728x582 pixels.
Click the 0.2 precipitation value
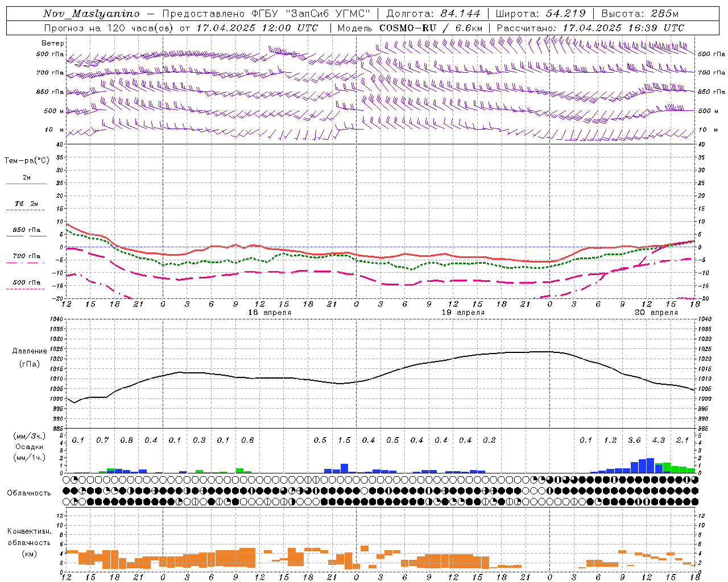point(489,440)
